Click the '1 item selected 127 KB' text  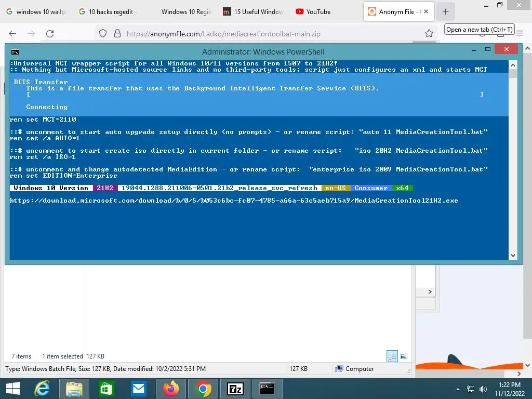point(73,356)
